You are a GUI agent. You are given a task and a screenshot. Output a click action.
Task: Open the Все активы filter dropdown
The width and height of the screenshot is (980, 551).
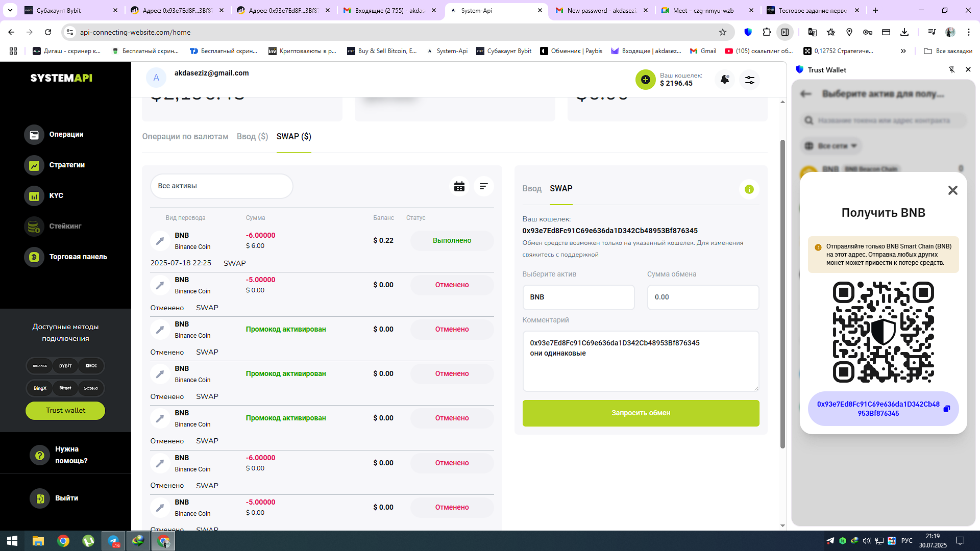(x=222, y=186)
